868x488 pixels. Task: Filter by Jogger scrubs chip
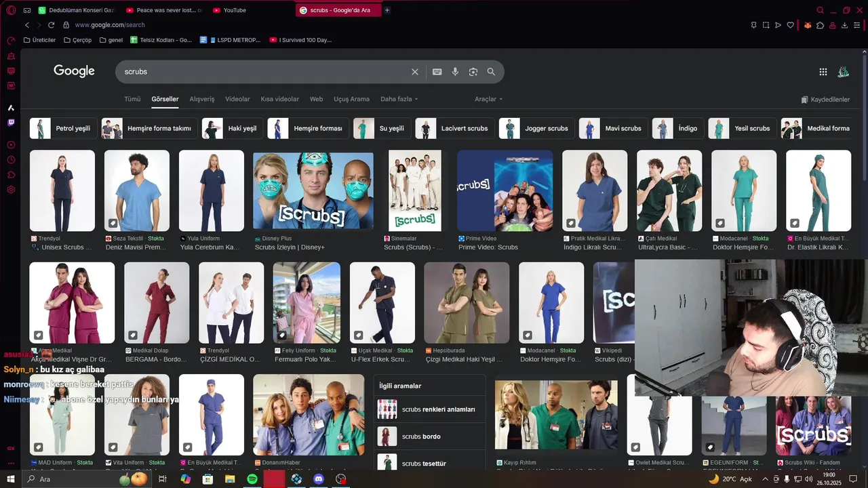click(x=537, y=128)
